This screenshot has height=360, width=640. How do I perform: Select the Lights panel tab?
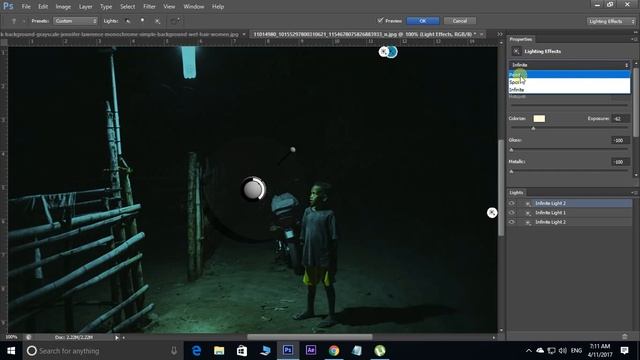click(516, 192)
